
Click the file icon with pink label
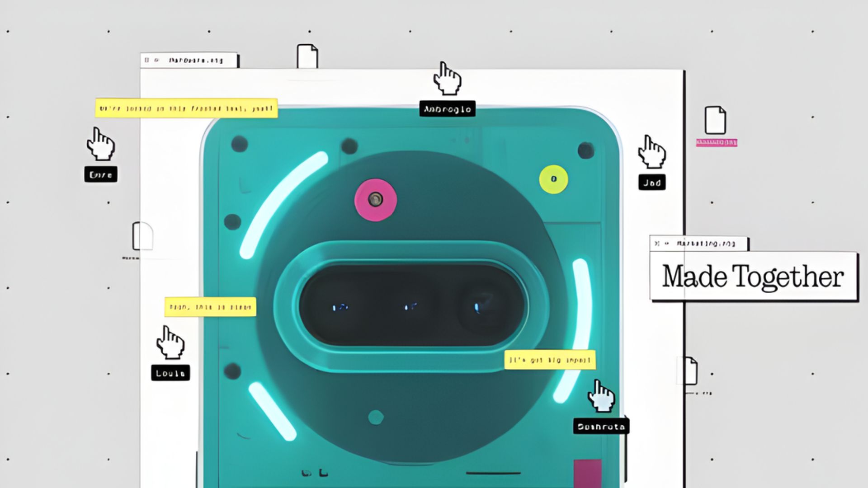[715, 121]
